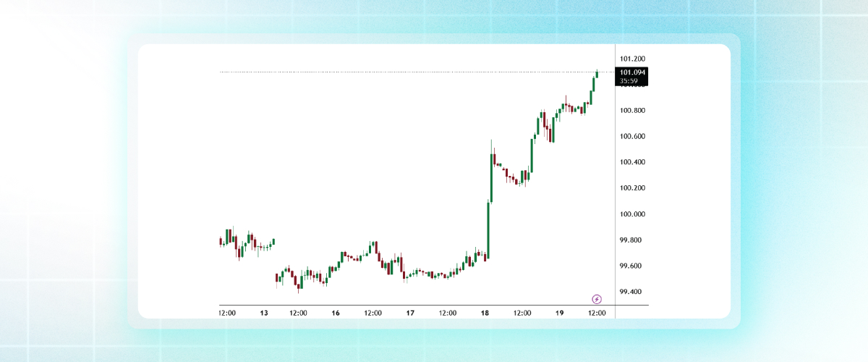Click the latest candle at chart top

pyautogui.click(x=597, y=73)
